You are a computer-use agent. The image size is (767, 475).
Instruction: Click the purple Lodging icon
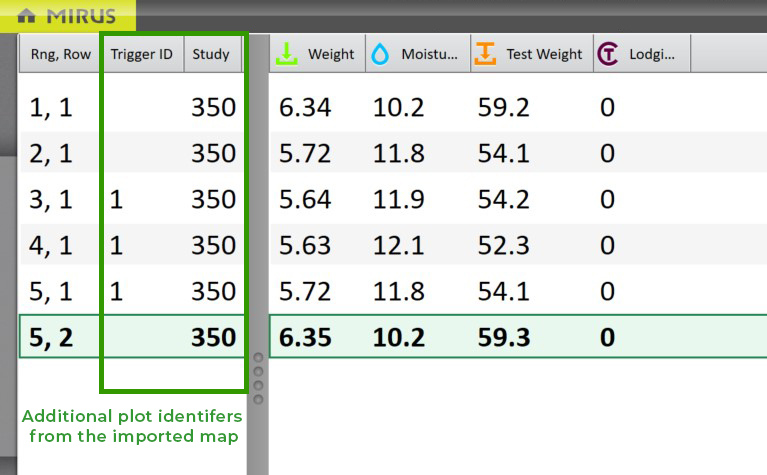pyautogui.click(x=607, y=54)
